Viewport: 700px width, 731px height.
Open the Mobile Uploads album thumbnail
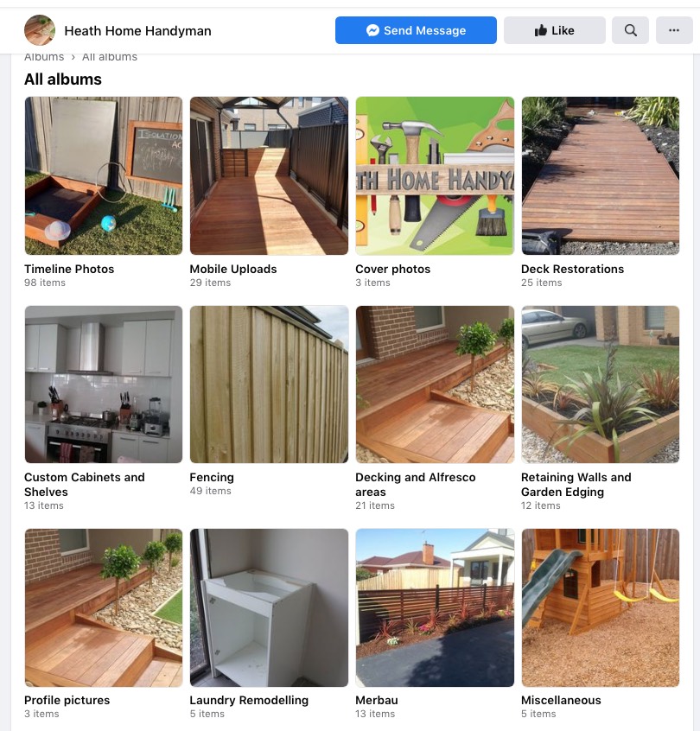point(269,175)
